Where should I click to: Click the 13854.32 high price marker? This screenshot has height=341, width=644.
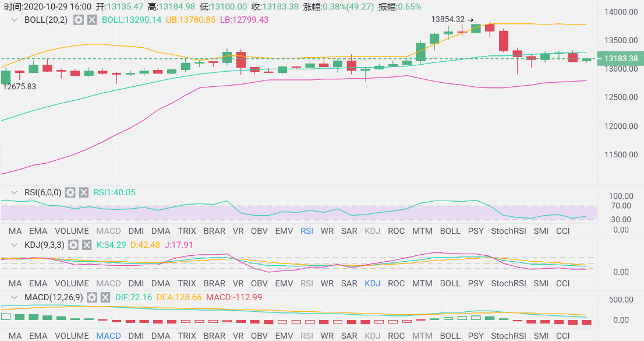tap(448, 19)
